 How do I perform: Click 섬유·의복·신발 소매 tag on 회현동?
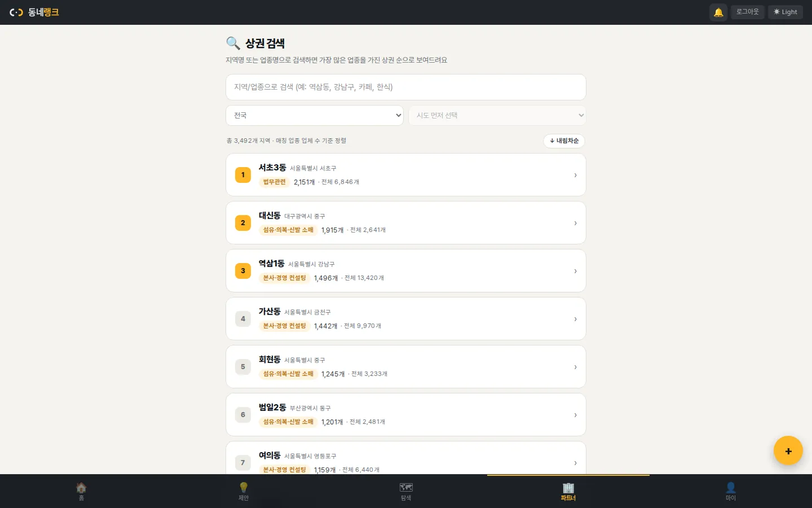tap(288, 374)
